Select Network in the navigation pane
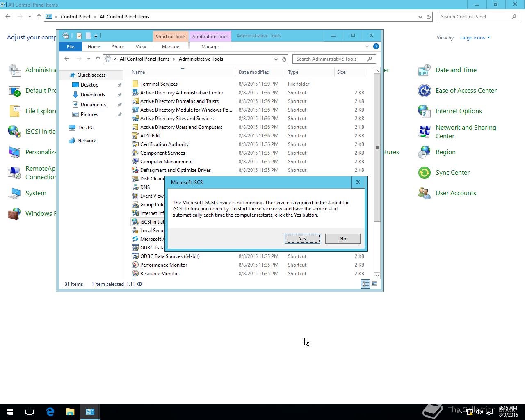 (87, 141)
